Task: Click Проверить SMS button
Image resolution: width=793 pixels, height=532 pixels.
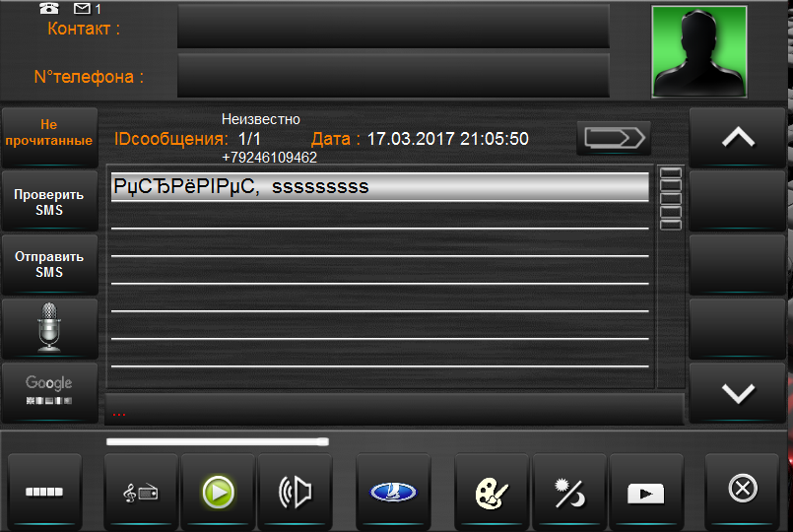Action: [x=49, y=201]
